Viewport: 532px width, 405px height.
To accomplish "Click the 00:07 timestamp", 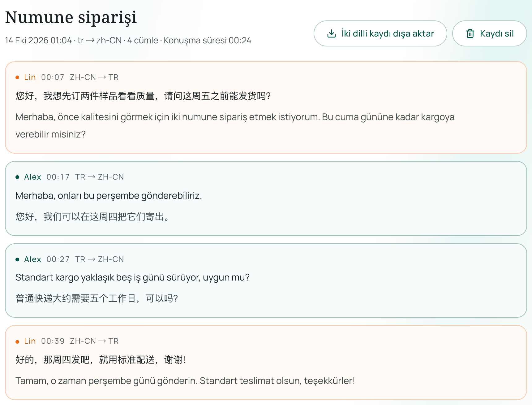I will (53, 77).
